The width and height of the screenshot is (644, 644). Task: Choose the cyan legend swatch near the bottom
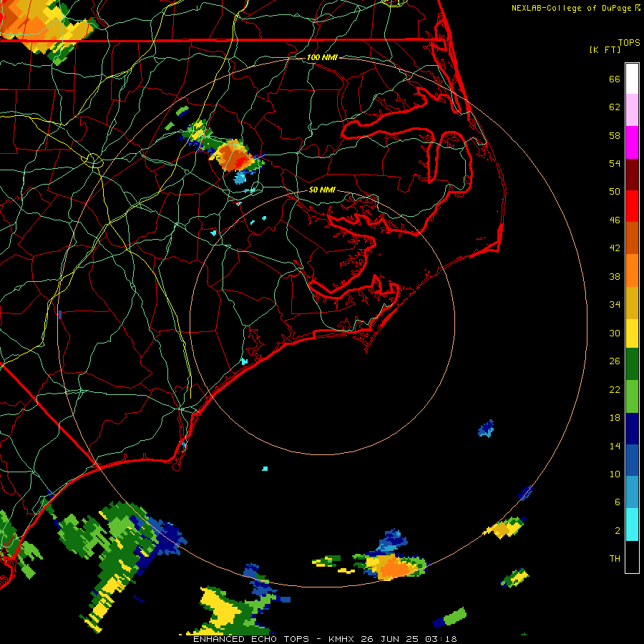pos(632,525)
